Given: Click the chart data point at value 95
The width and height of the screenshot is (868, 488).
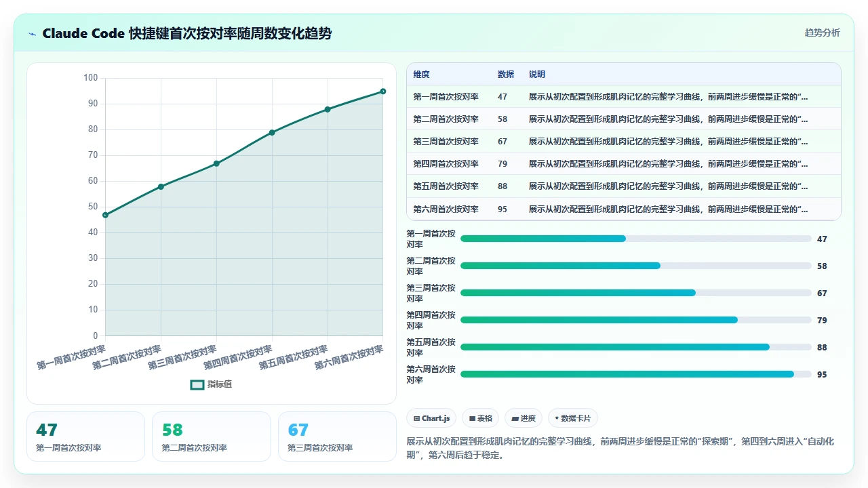Looking at the screenshot, I should click(383, 91).
